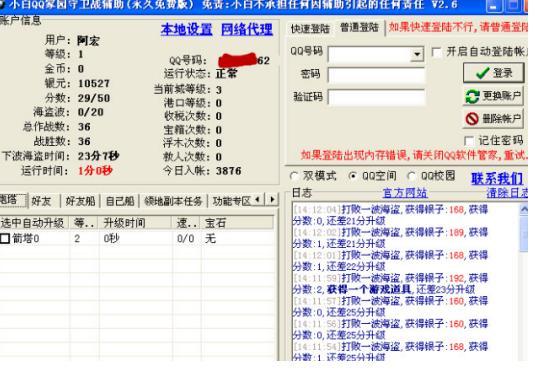The height and width of the screenshot is (374, 535).
Task: Enable the 开启自动登陆 checkbox
Action: (x=436, y=52)
